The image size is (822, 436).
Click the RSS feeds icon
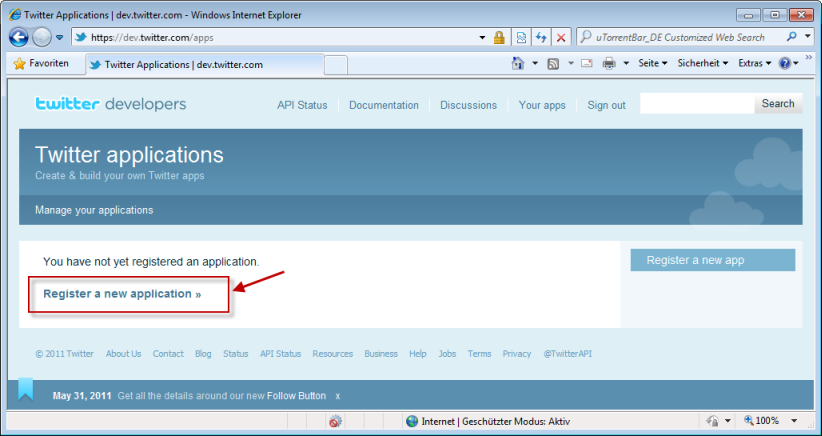click(552, 63)
